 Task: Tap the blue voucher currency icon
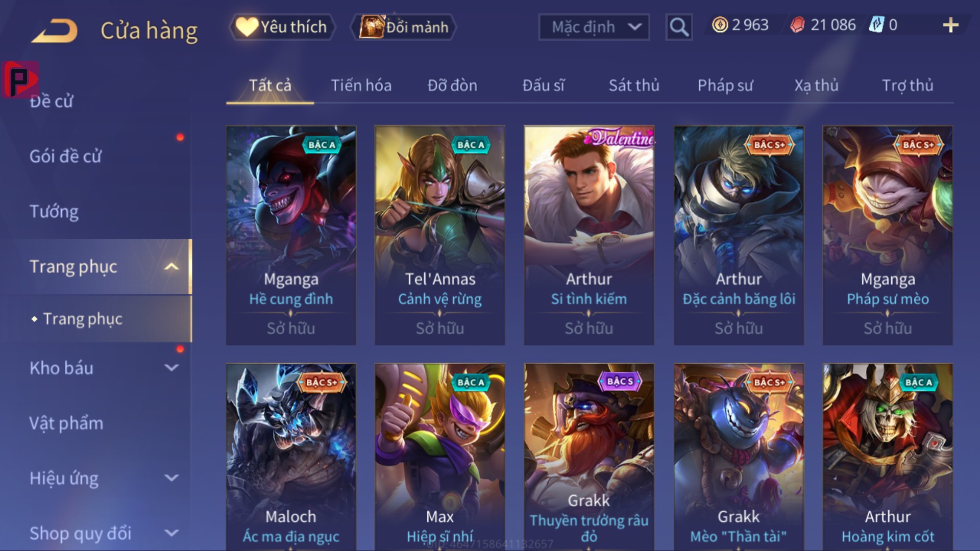[876, 25]
